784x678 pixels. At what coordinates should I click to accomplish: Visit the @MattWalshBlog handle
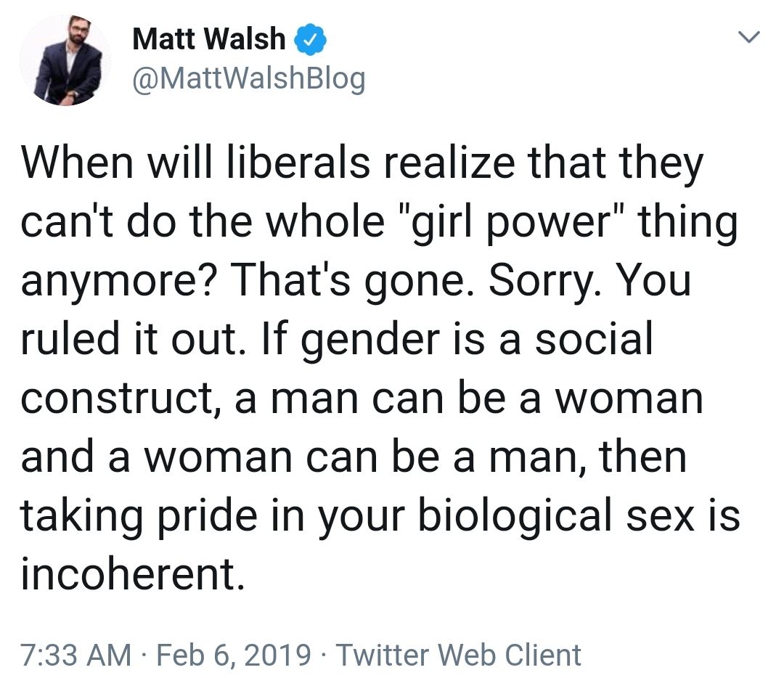click(x=249, y=79)
